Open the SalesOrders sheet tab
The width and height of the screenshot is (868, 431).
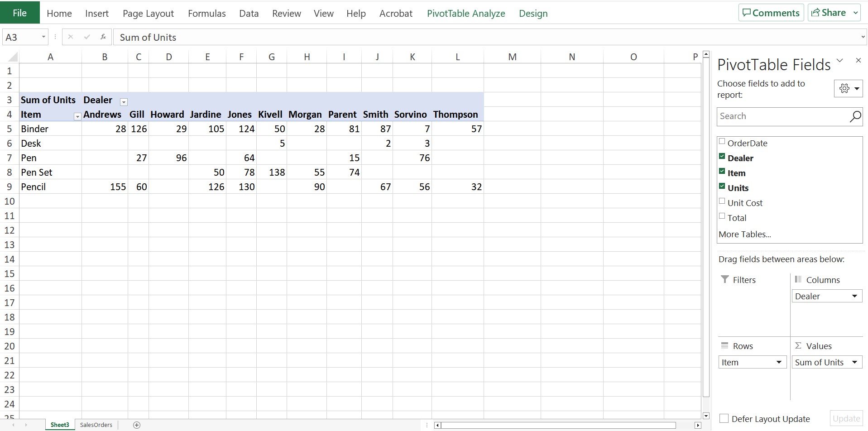(x=96, y=425)
